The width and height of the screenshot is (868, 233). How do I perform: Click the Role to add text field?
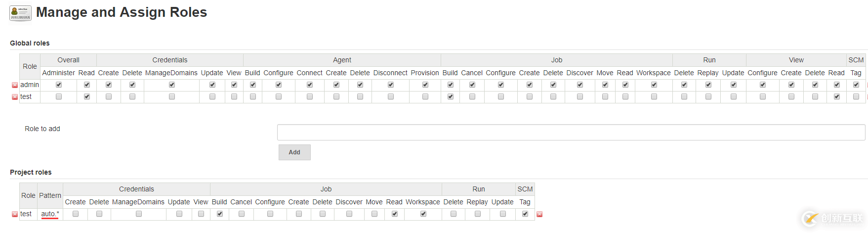(571, 132)
